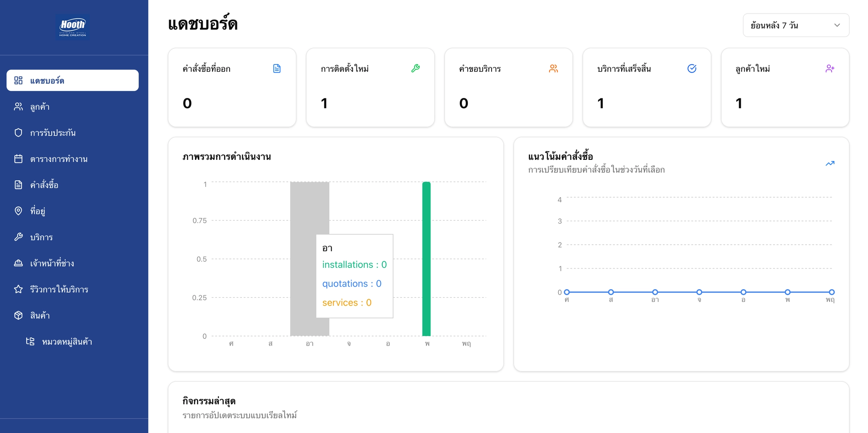Viewport: 868px width, 433px height.
Task: Click the shield icon beside การรับประกัน
Action: tap(18, 133)
